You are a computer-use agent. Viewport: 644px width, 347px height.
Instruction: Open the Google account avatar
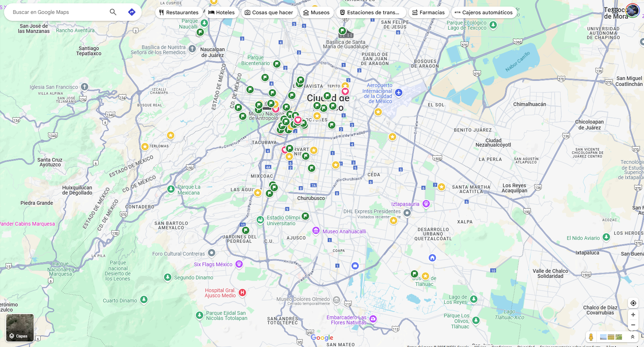pos(633,10)
